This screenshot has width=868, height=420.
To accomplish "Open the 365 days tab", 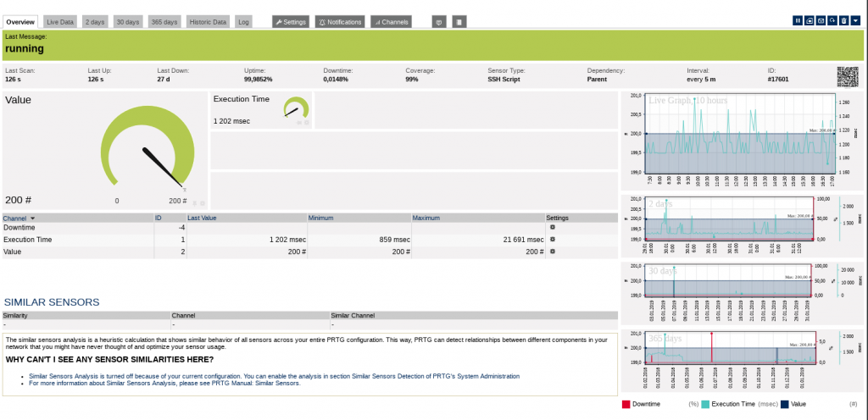I will (x=164, y=22).
